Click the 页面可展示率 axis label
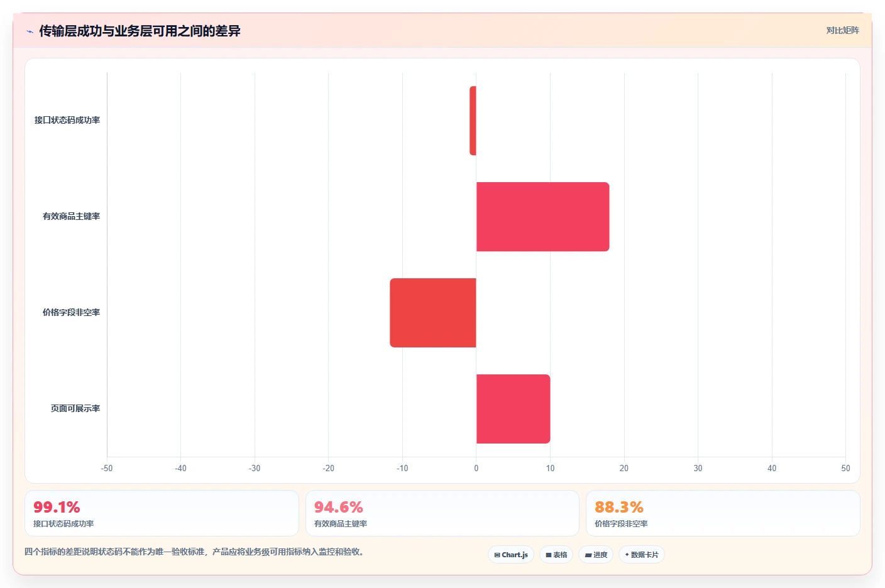This screenshot has width=885, height=588. tap(75, 408)
